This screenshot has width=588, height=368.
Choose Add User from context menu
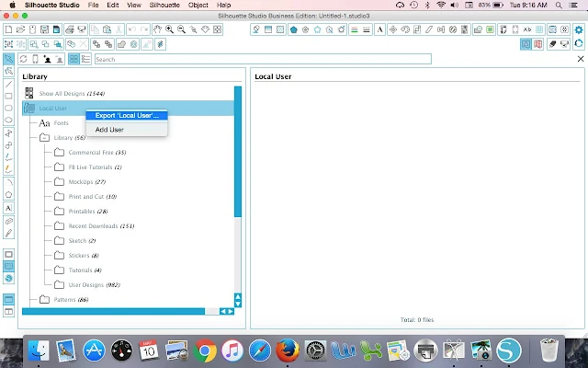click(127, 130)
